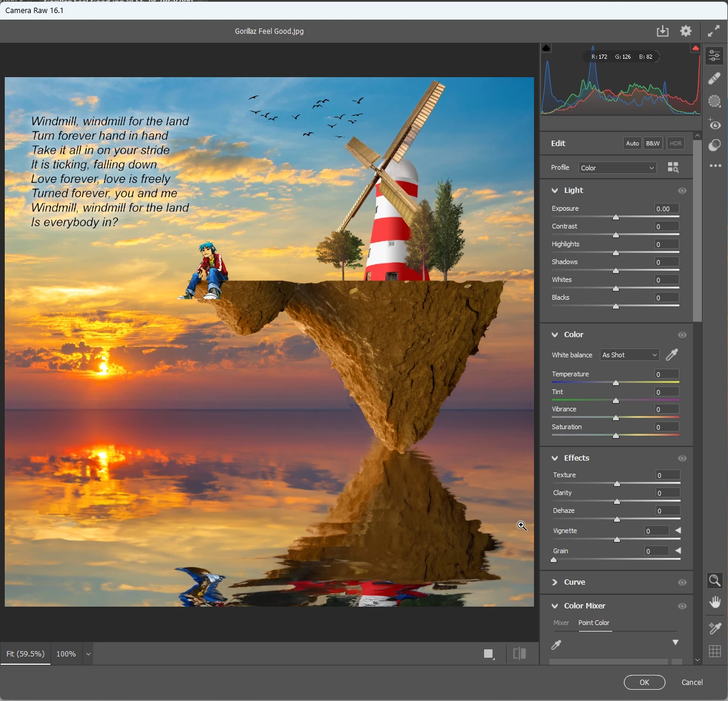The height and width of the screenshot is (701, 728).
Task: Click the Dehaze value field
Action: point(667,511)
